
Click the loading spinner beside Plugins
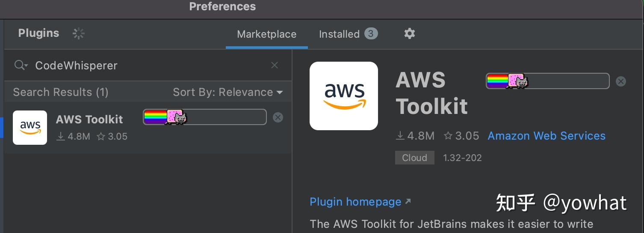tap(79, 33)
